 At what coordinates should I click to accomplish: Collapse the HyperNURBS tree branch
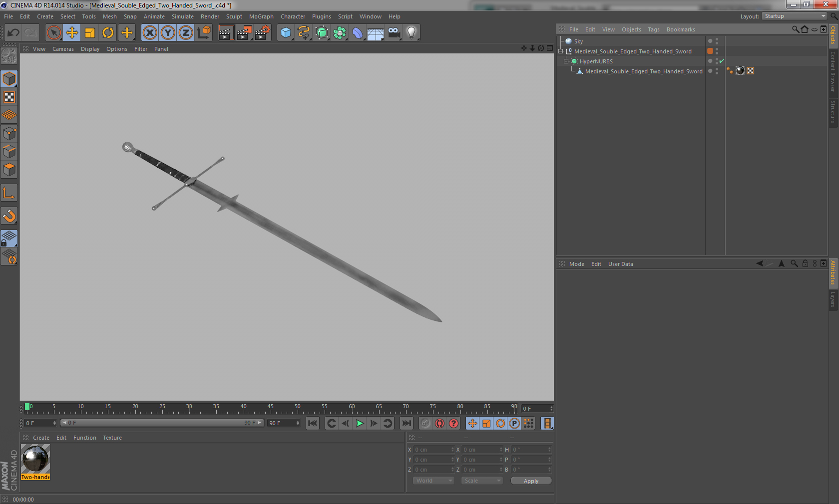pos(566,61)
